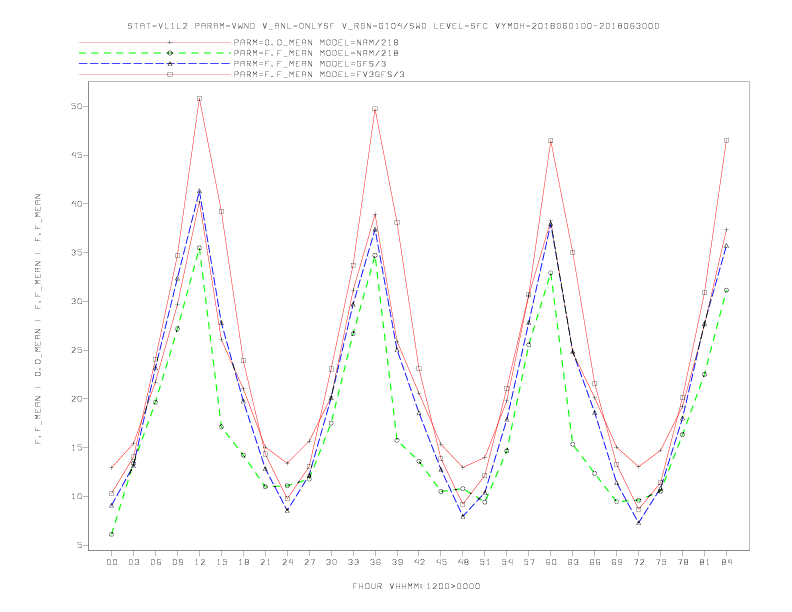The width and height of the screenshot is (792, 612).
Task: Click the y-axis tick label 10
Action: tap(77, 496)
